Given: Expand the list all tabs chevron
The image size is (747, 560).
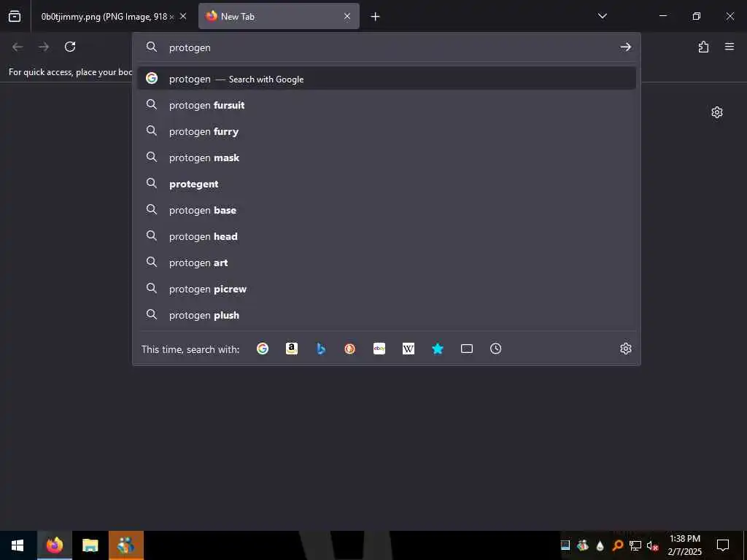Looking at the screenshot, I should 602,16.
